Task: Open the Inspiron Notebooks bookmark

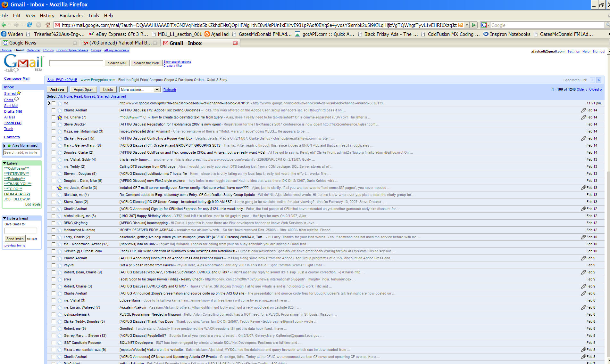Action: 507,34
